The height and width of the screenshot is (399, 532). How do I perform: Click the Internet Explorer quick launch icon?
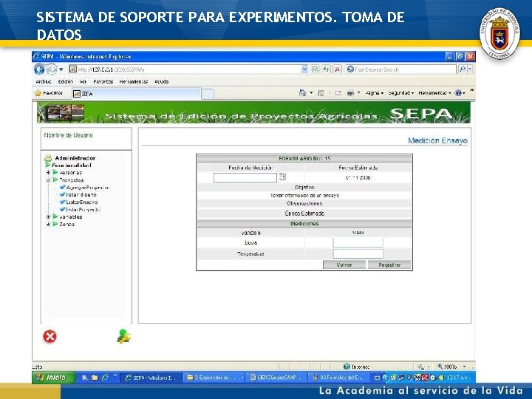[x=105, y=378]
